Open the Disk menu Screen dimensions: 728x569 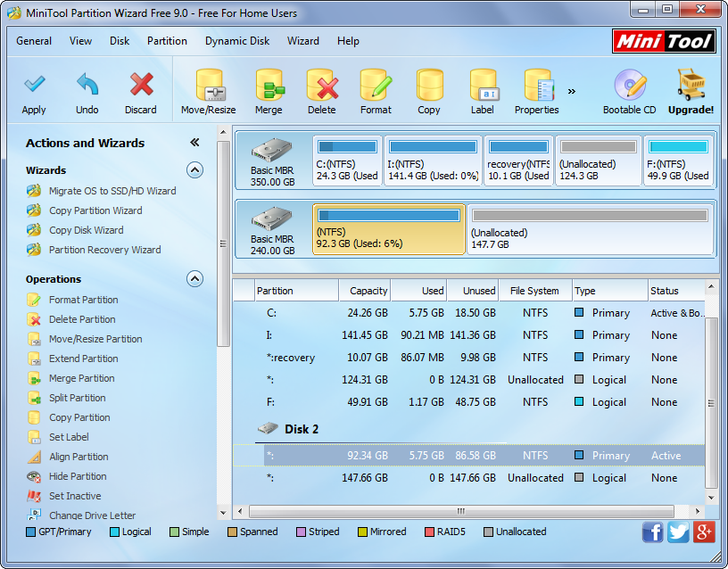(120, 41)
